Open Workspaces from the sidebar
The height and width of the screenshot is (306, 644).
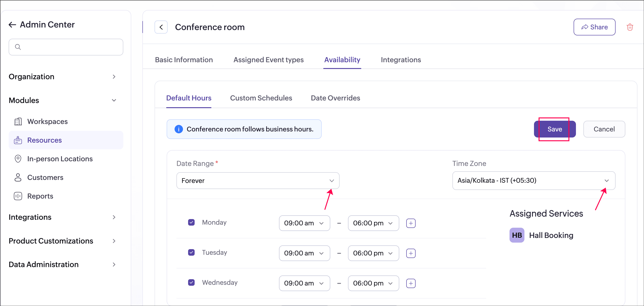[x=47, y=121]
